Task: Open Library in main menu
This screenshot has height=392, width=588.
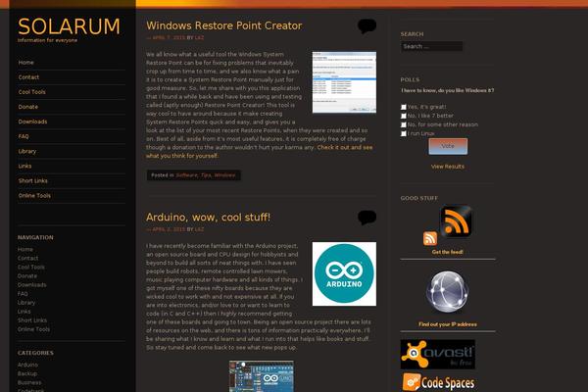Action: point(27,151)
